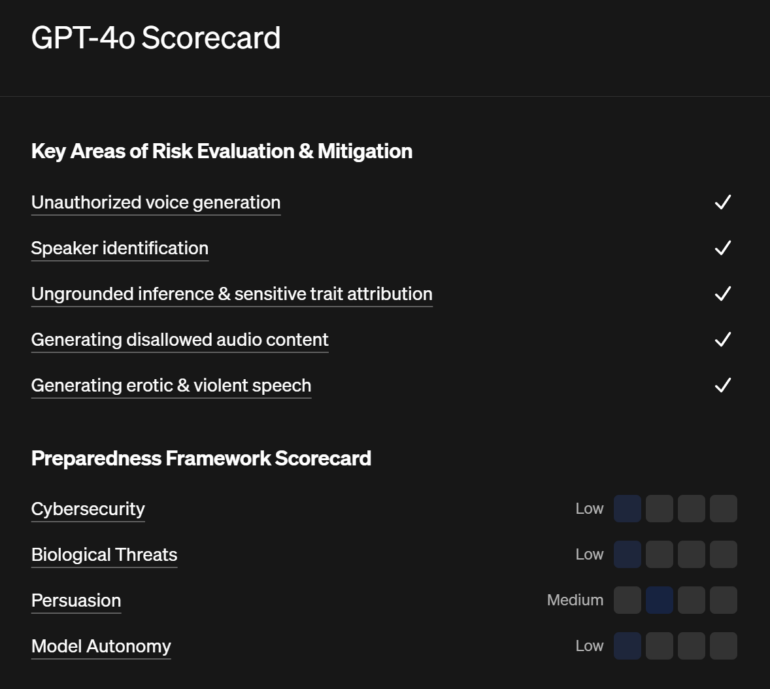This screenshot has height=689, width=770.
Task: Click the highlighted first Model Autonomy square
Action: coord(627,647)
